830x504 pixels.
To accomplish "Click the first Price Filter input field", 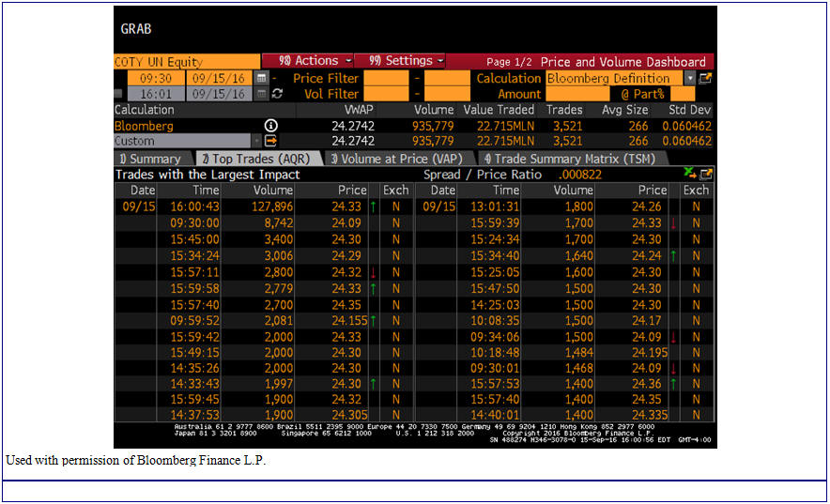I will point(386,79).
